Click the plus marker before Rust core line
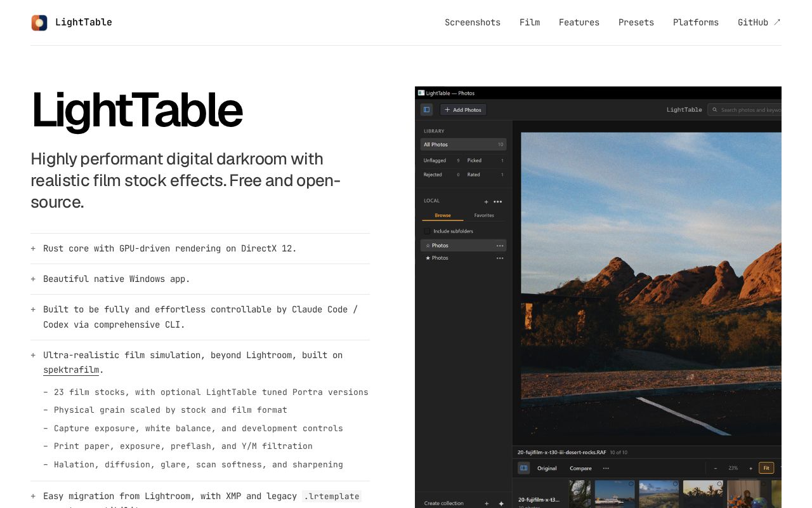The height and width of the screenshot is (508, 812). click(33, 248)
